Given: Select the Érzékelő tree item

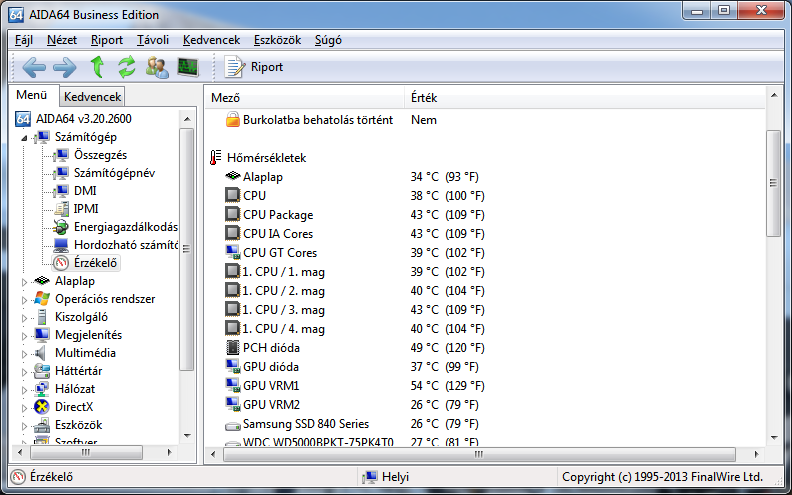Looking at the screenshot, I should [x=95, y=263].
